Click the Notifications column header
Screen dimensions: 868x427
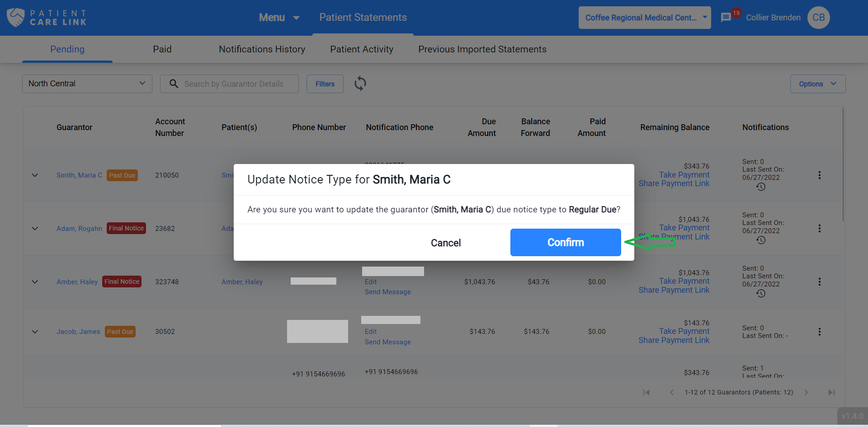coord(765,127)
